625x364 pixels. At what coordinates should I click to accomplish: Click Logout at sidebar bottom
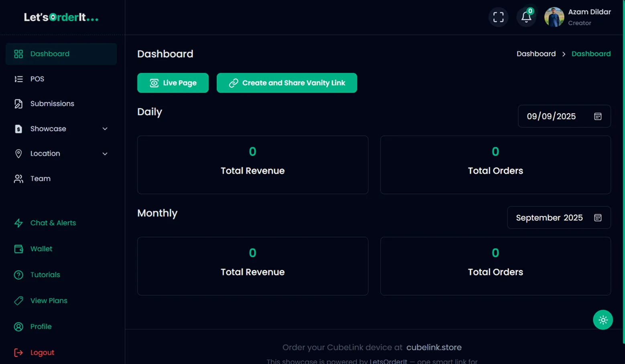[x=42, y=352]
